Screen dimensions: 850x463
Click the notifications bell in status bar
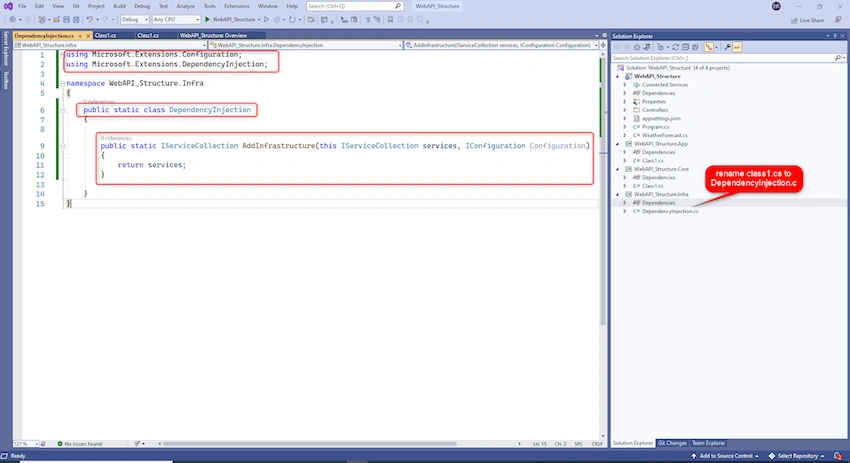tap(838, 456)
